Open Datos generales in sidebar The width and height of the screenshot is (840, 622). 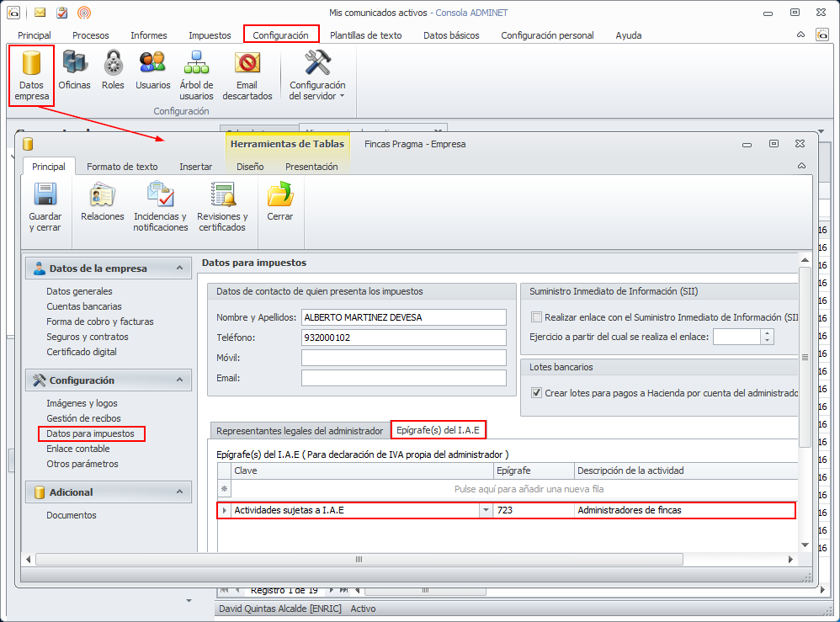pyautogui.click(x=79, y=291)
